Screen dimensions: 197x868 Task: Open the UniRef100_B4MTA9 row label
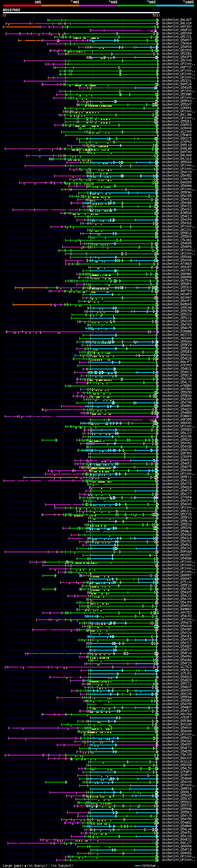[177, 151]
